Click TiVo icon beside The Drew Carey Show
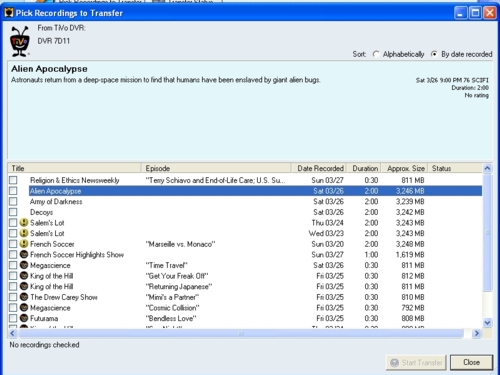500x375 pixels. click(24, 297)
